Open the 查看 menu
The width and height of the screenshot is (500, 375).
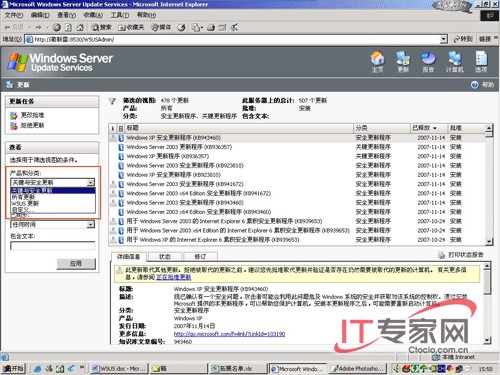[67, 15]
